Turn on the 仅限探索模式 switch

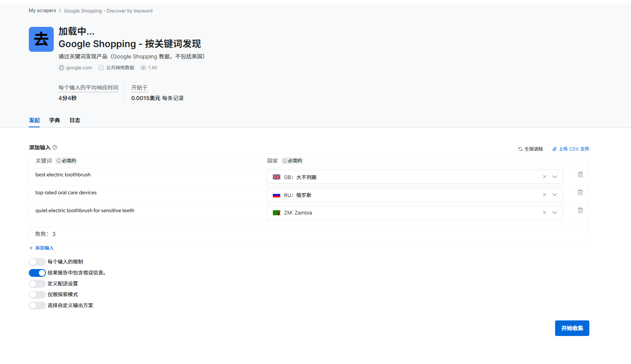pyautogui.click(x=37, y=294)
